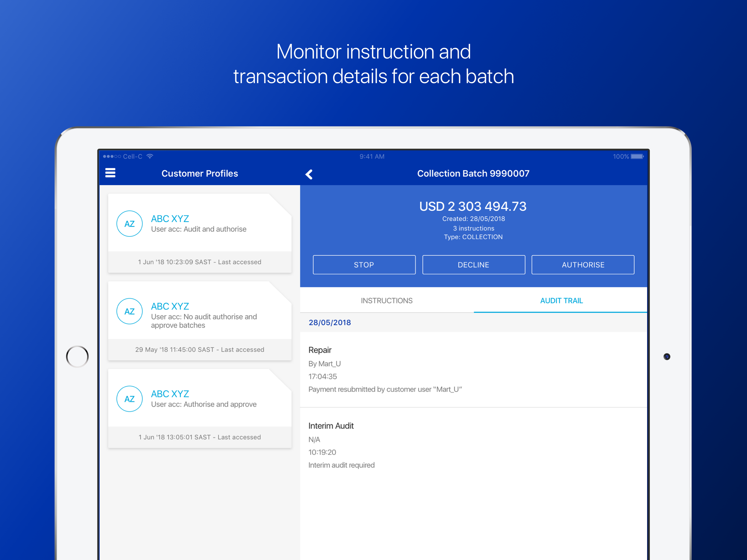Screen dimensions: 747x560
Task: Tap the Cell-C signal strength dots
Action: point(112,156)
